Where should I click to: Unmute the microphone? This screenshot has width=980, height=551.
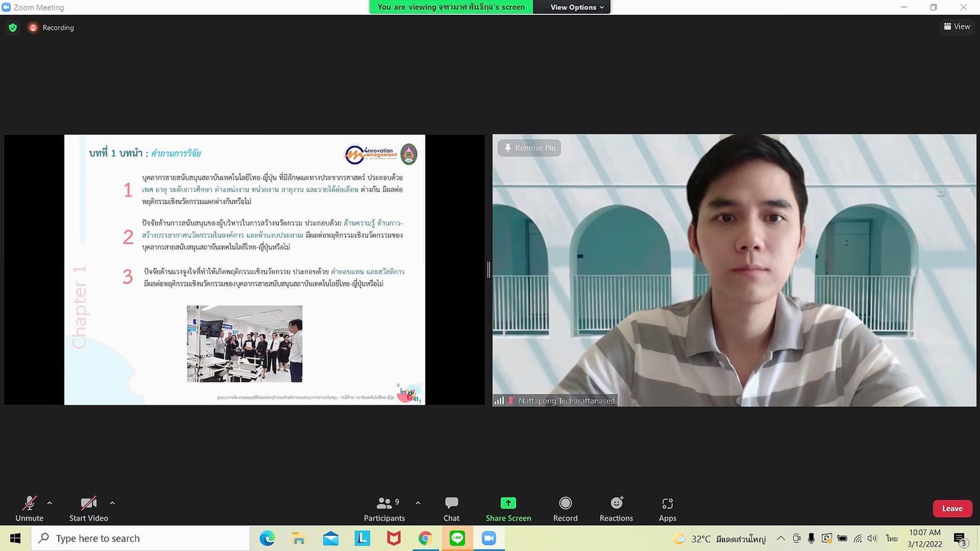tap(29, 508)
